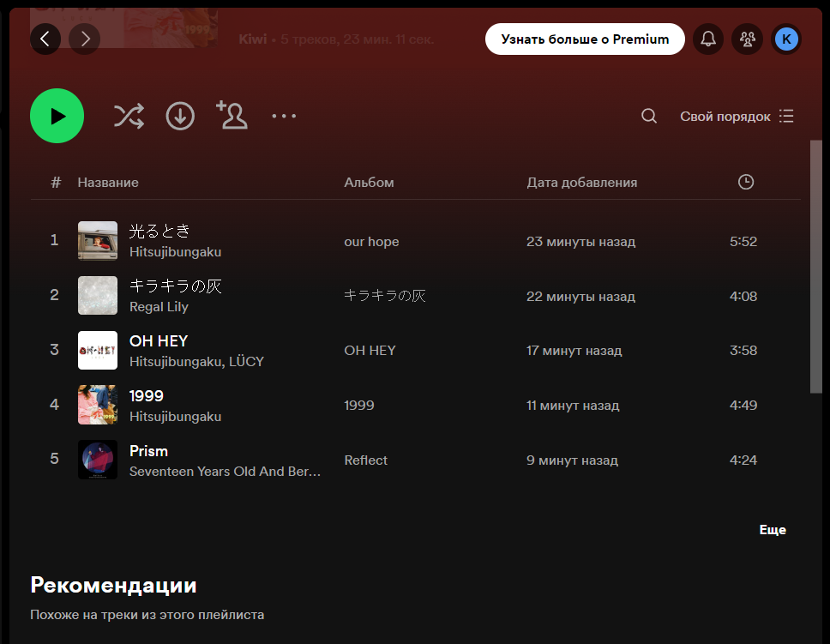Click 9 минут назад date cell

[x=572, y=460]
